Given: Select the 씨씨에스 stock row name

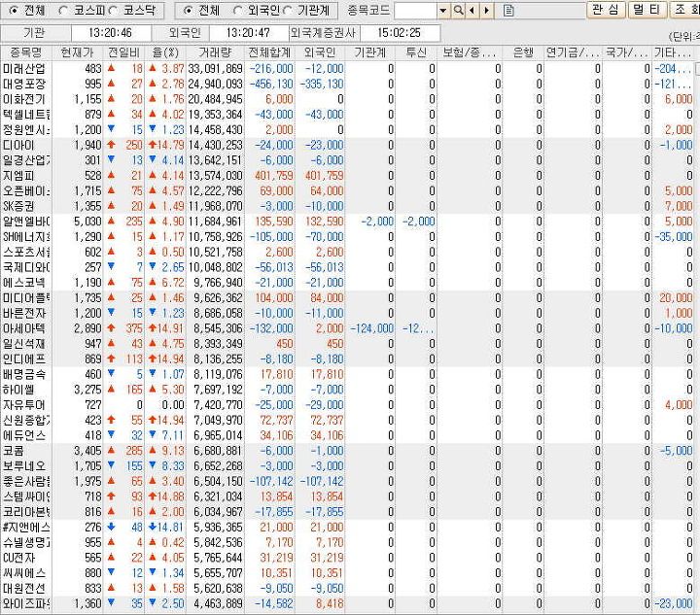Looking at the screenshot, I should [x=24, y=572].
